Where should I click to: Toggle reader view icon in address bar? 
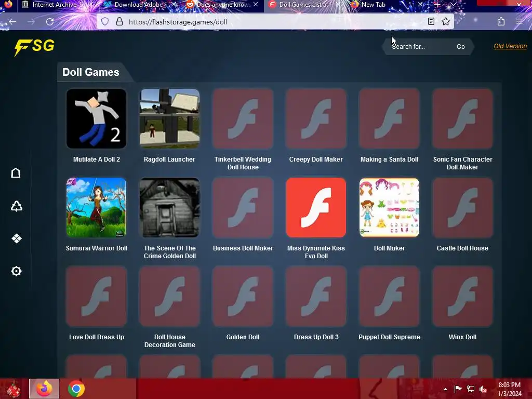(431, 22)
